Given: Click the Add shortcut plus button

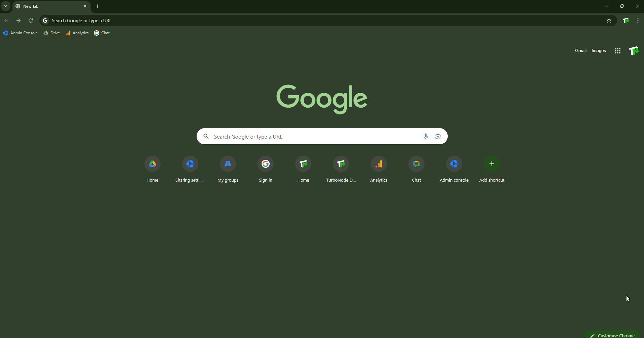Looking at the screenshot, I should click(492, 164).
